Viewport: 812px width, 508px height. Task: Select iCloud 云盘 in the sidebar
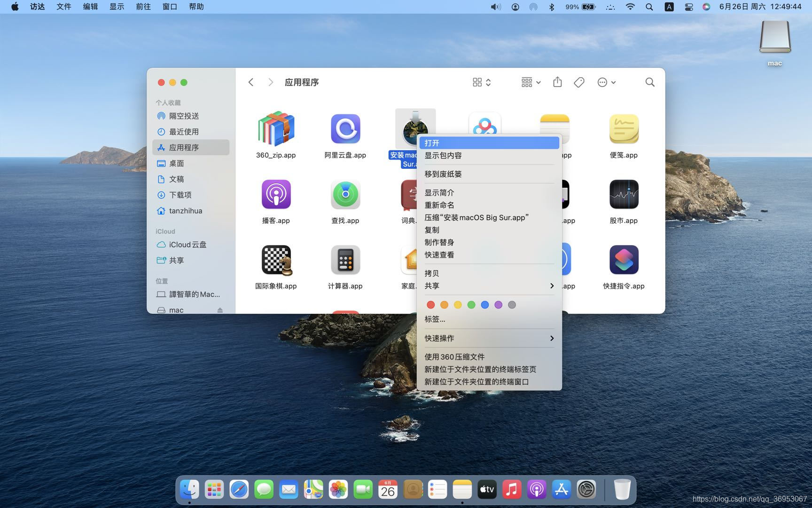(191, 245)
